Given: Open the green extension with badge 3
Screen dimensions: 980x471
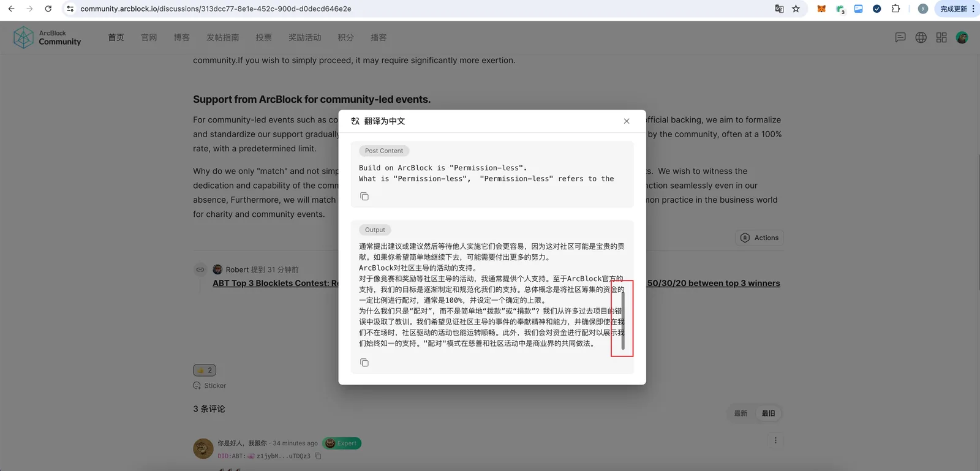Looking at the screenshot, I should pos(840,9).
